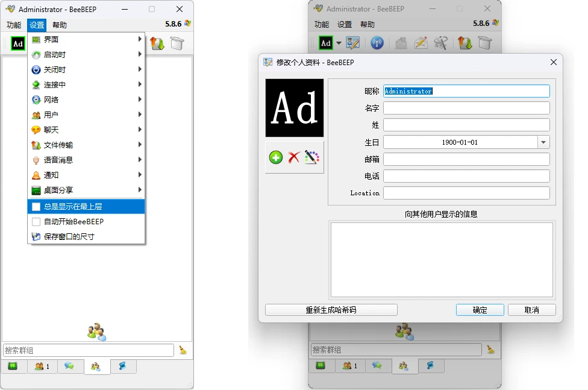Click the edit profile icon in right window toolbar
The height and width of the screenshot is (390, 588).
pos(353,43)
